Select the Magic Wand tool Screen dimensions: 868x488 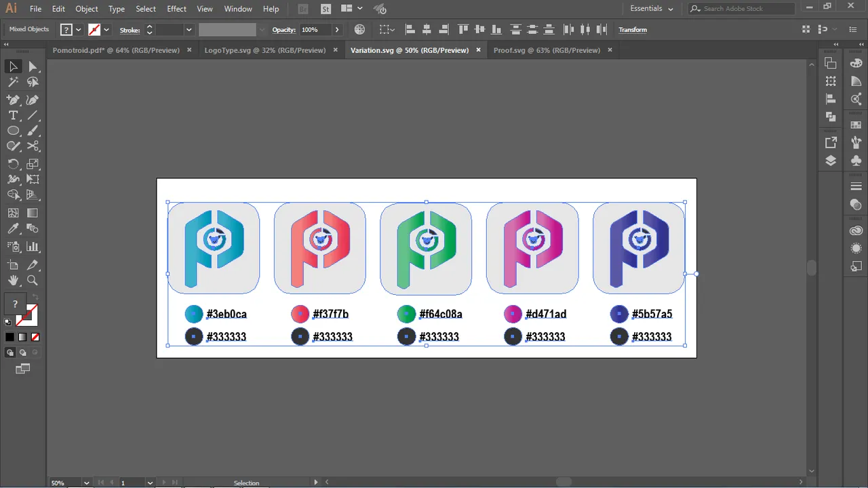(13, 82)
